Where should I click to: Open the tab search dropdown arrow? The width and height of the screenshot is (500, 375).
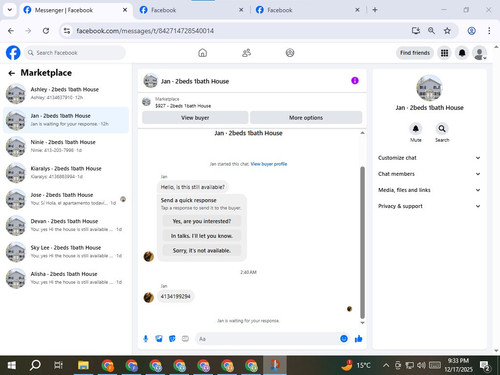pos(10,10)
